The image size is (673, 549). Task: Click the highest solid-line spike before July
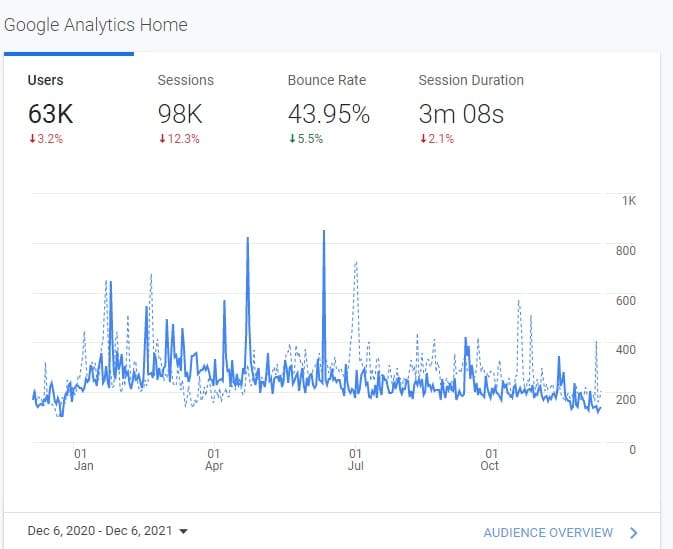[324, 232]
